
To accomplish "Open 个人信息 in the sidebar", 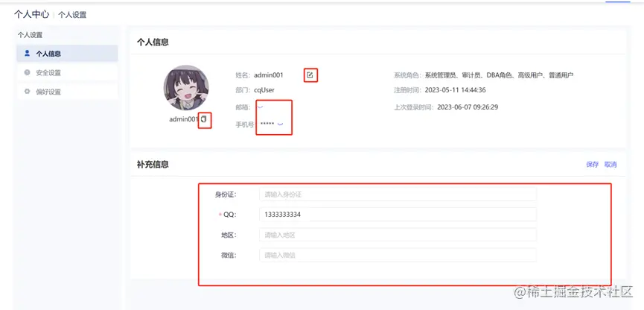I will click(x=67, y=54).
